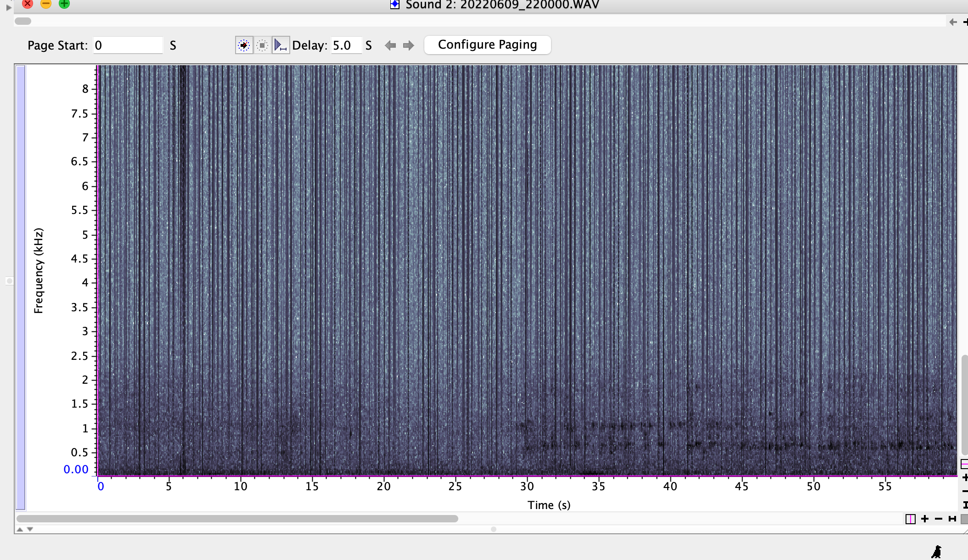The width and height of the screenshot is (968, 560).
Task: Click the paging scrollbar thumb at the top
Action: click(x=23, y=21)
